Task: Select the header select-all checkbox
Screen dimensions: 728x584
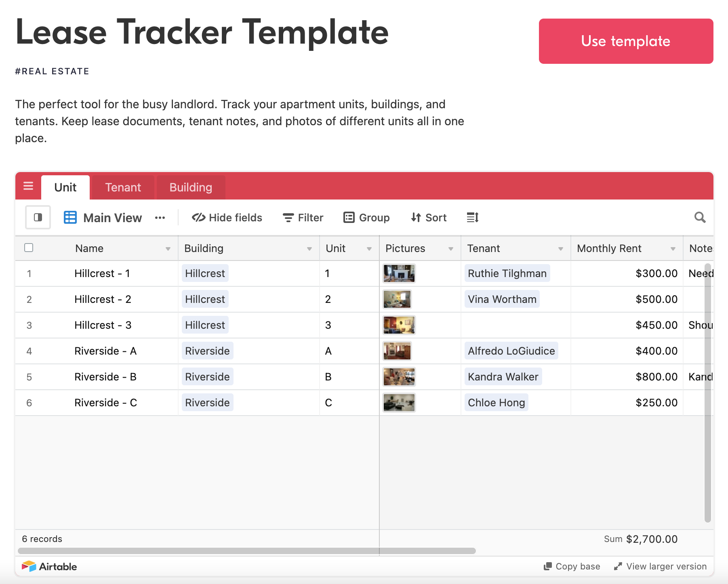Action: [x=29, y=248]
